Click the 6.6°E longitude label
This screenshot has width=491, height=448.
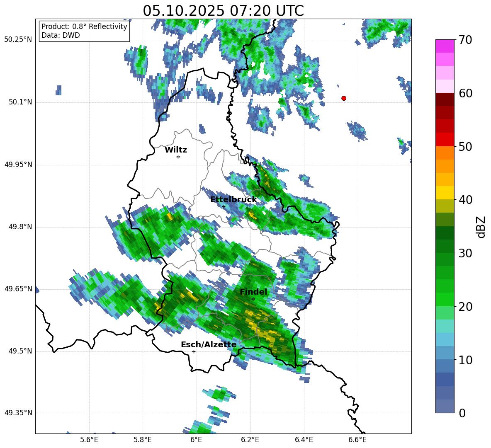click(x=357, y=440)
